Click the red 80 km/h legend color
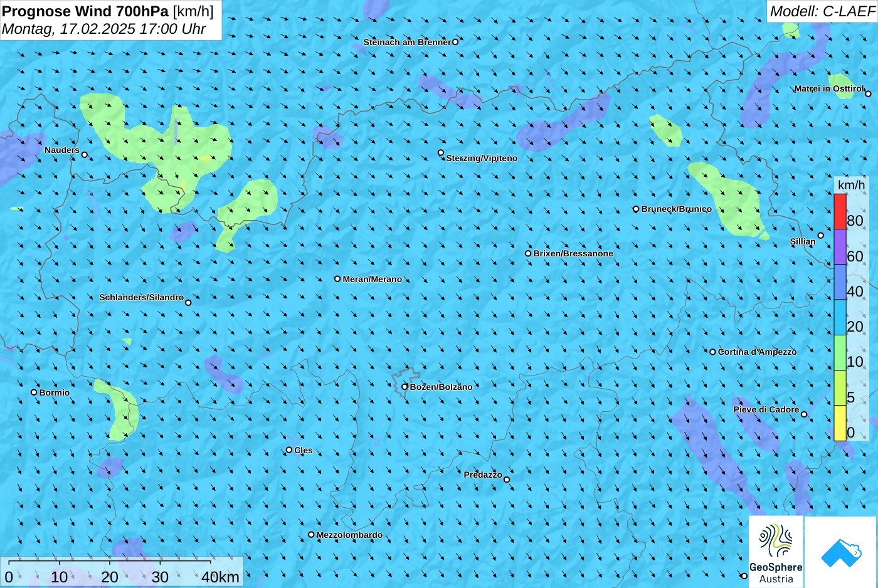The width and height of the screenshot is (878, 588). tap(840, 212)
